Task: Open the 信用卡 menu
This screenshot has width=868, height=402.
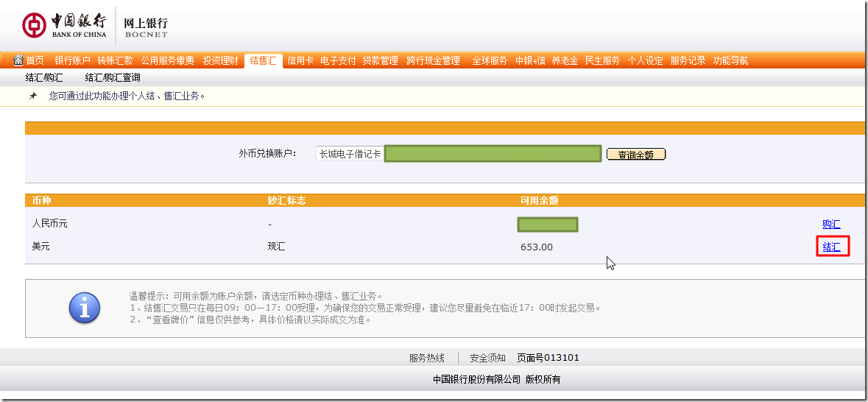Action: click(x=300, y=61)
